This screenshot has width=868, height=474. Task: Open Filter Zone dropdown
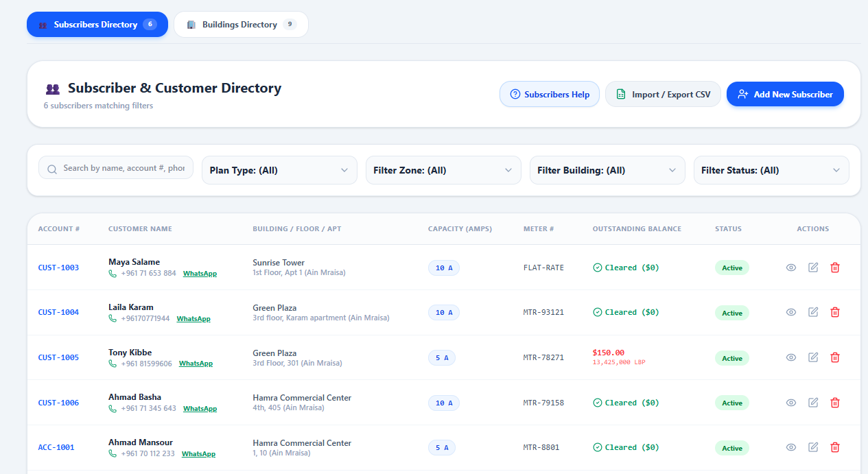[x=443, y=170]
